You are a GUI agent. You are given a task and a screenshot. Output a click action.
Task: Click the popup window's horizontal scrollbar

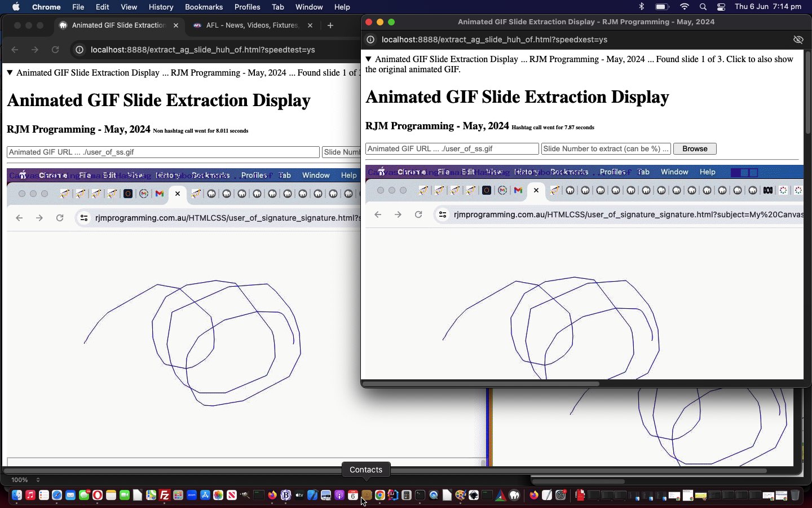480,384
